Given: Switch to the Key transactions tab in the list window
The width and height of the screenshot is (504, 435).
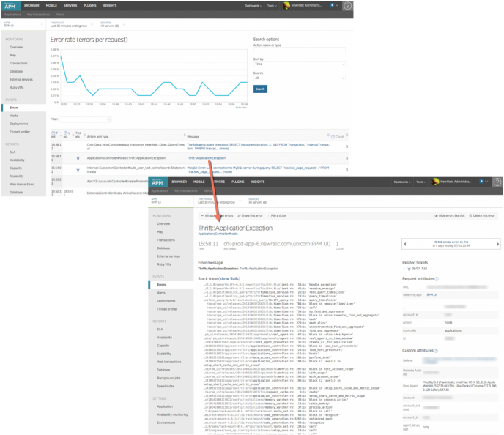Looking at the screenshot, I should [39, 15].
